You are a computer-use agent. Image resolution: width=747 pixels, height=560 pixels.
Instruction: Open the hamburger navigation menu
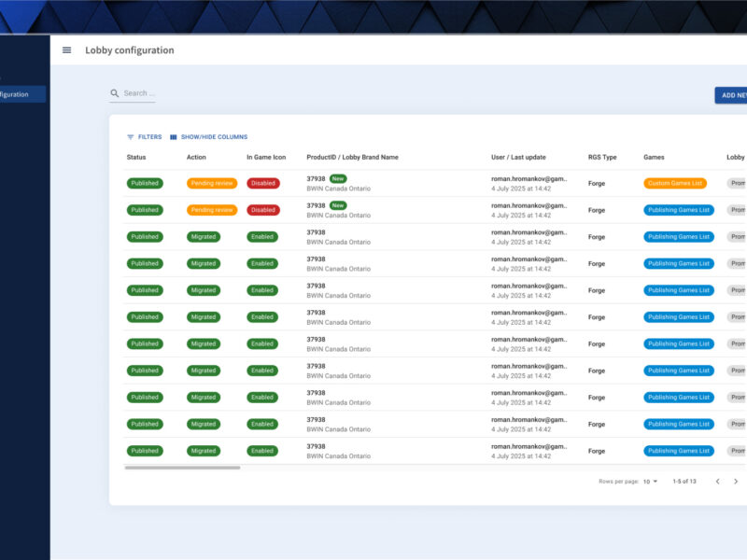click(x=66, y=50)
